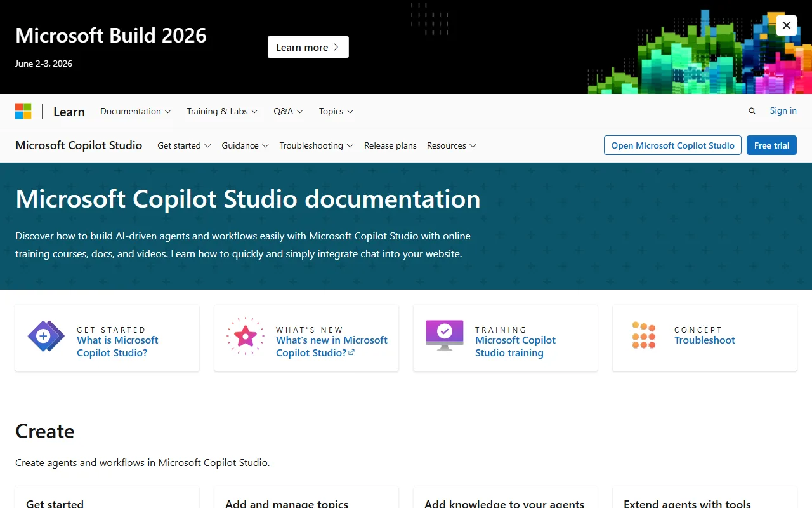This screenshot has width=812, height=508.
Task: Click the Add and manage topics heading
Action: pyautogui.click(x=287, y=504)
